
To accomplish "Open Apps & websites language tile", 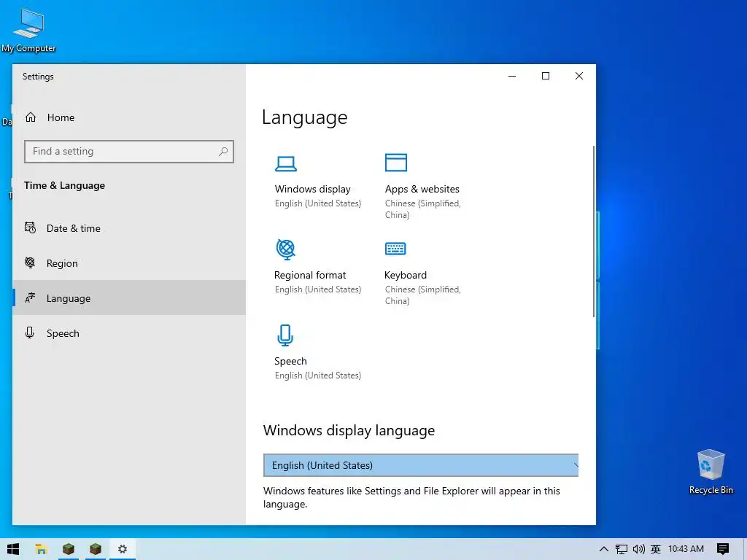I will [x=422, y=189].
